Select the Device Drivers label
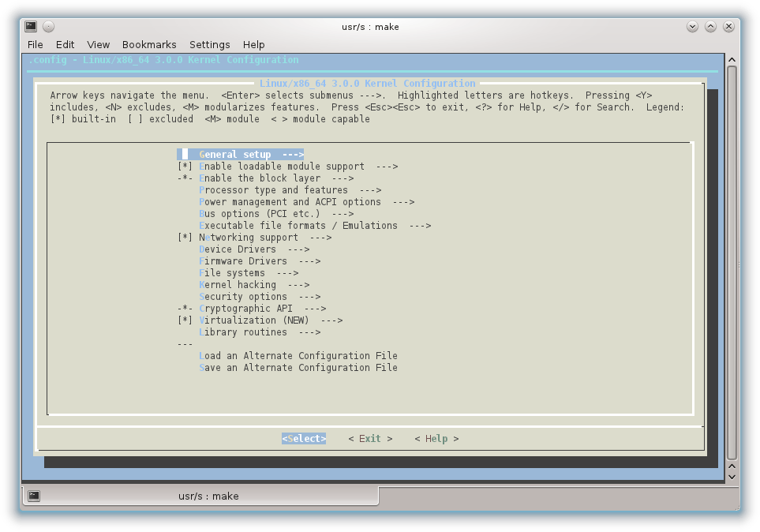 tap(238, 249)
